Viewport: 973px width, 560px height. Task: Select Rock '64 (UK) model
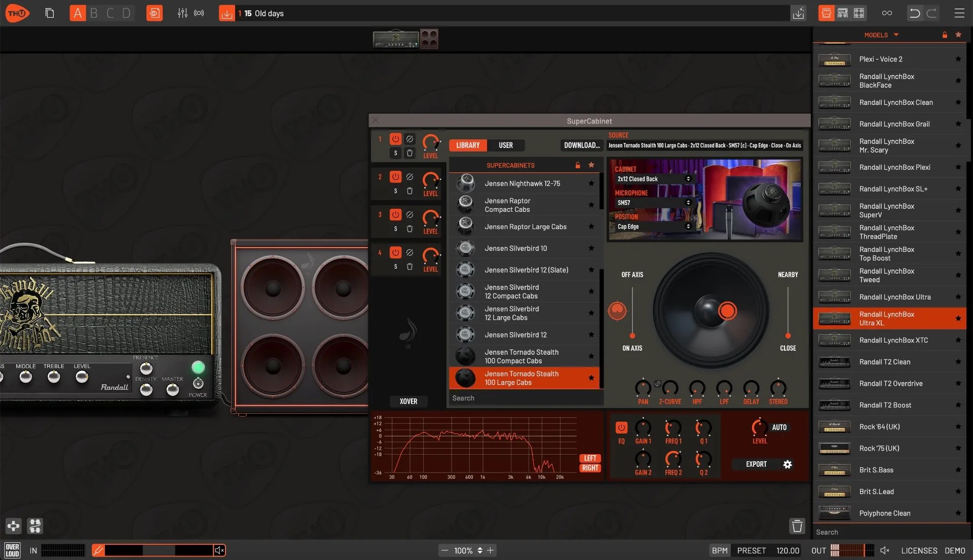tap(889, 427)
